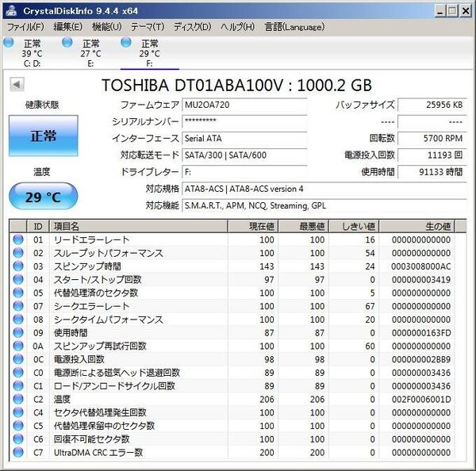Select the C: D: disk status orb

tap(9, 43)
